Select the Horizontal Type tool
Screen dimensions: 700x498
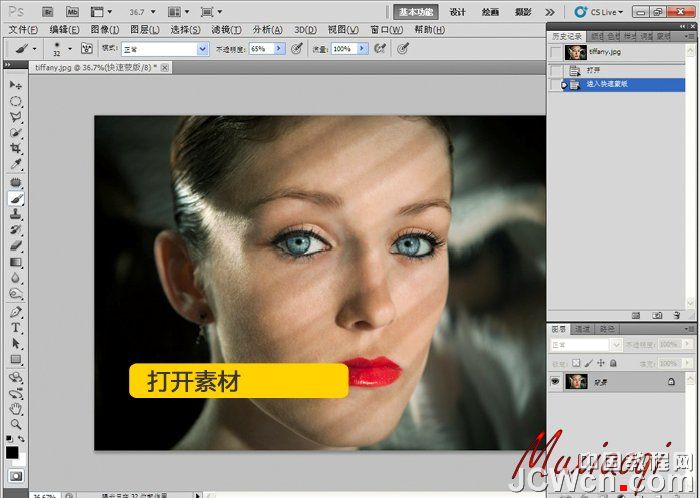pos(16,328)
